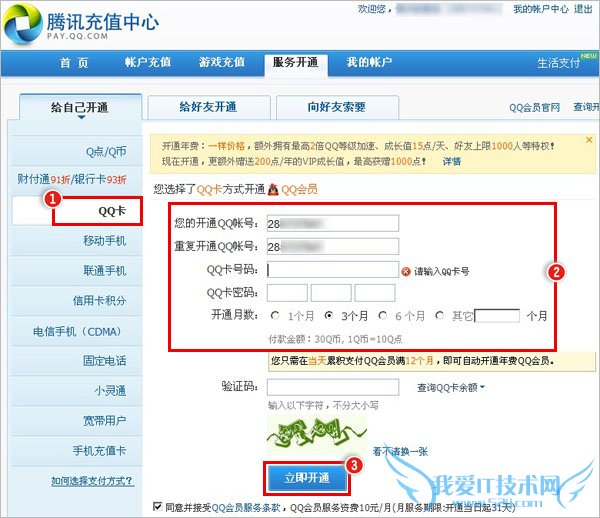Choose 联通手机 payment method
Image resolution: width=600 pixels, height=518 pixels.
77,271
